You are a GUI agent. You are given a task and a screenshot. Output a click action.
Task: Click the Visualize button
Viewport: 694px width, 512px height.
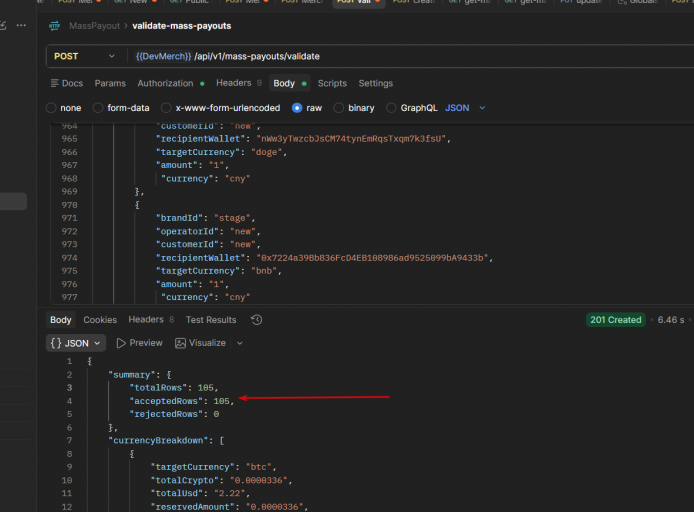[200, 343]
